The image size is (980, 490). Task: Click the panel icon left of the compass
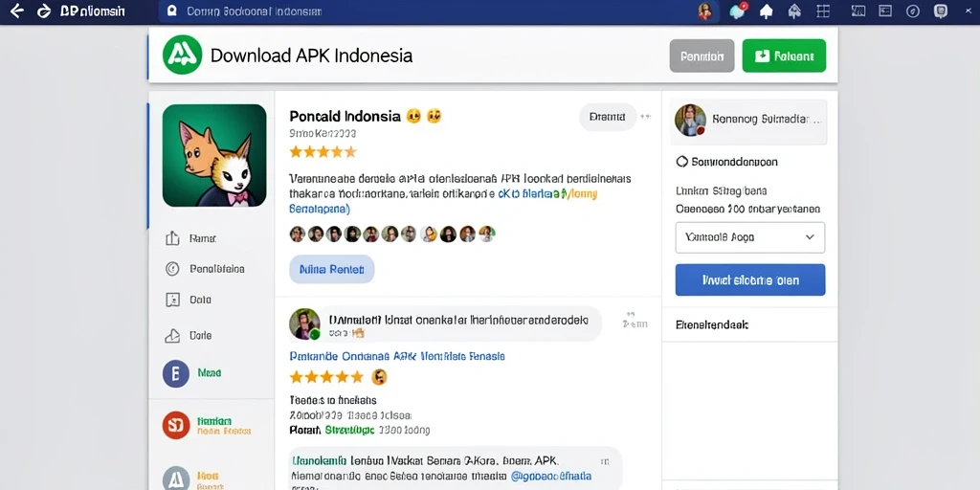(885, 11)
